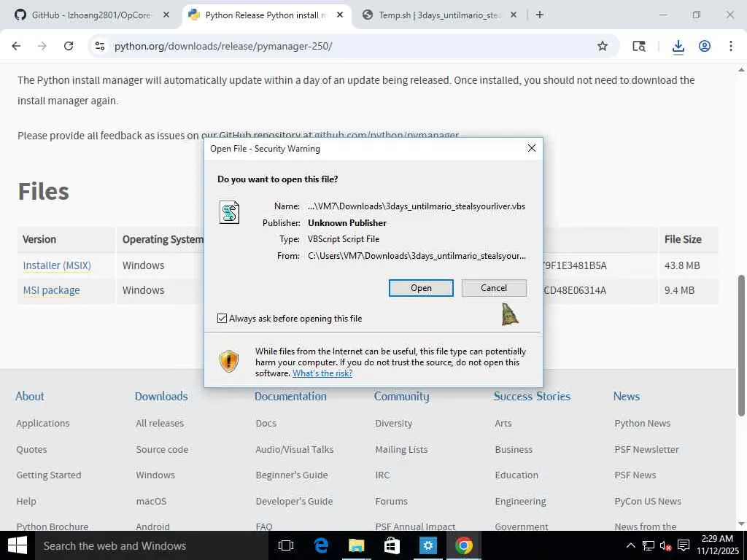Switch to the Temp.sh tab
Viewport: 747px width, 560px height.
pos(438,15)
